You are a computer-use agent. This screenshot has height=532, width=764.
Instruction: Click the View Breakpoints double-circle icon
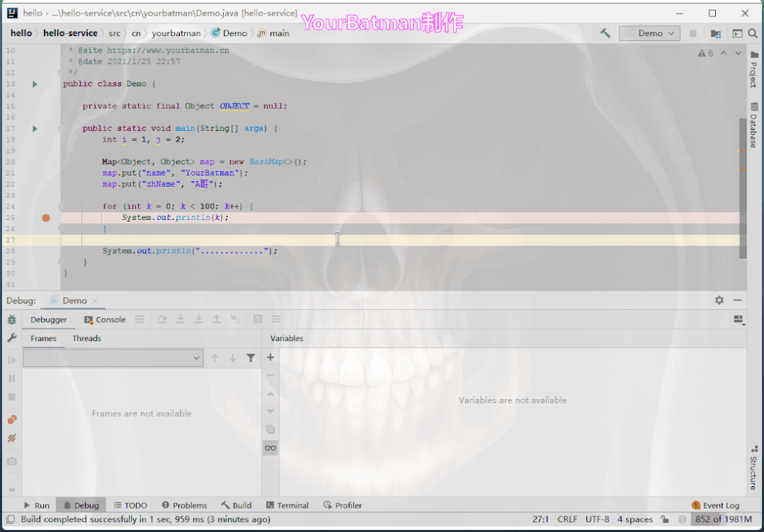coord(12,420)
